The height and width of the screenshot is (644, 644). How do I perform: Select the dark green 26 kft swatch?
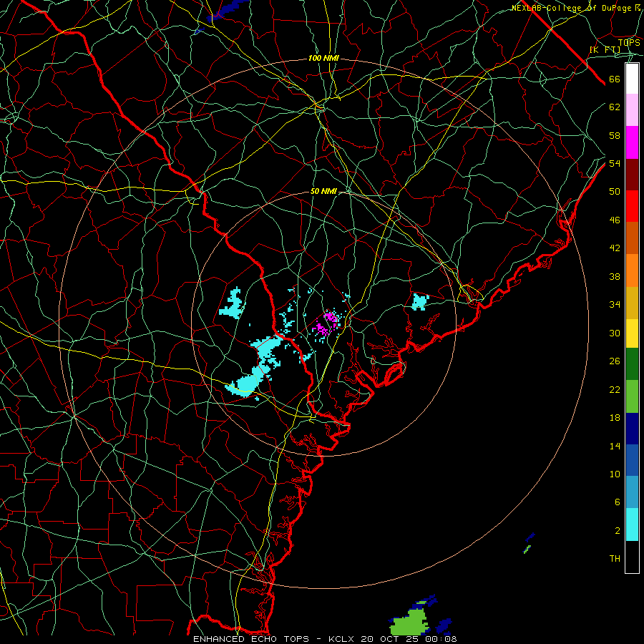632,364
